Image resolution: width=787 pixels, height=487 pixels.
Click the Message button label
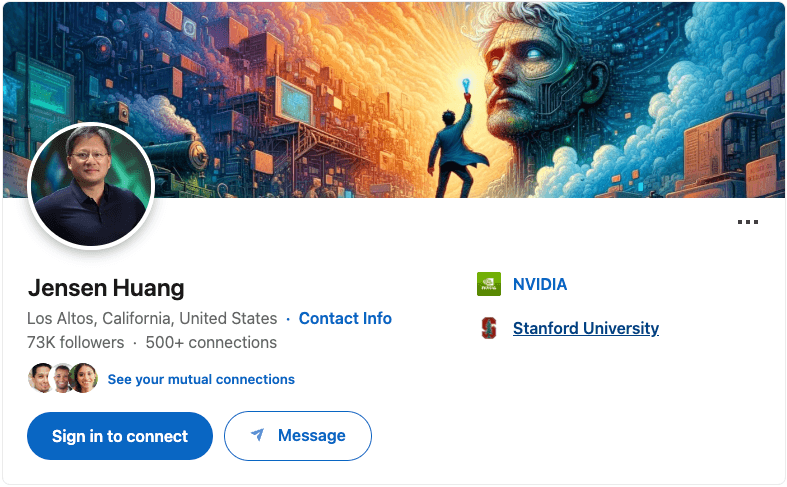point(312,435)
